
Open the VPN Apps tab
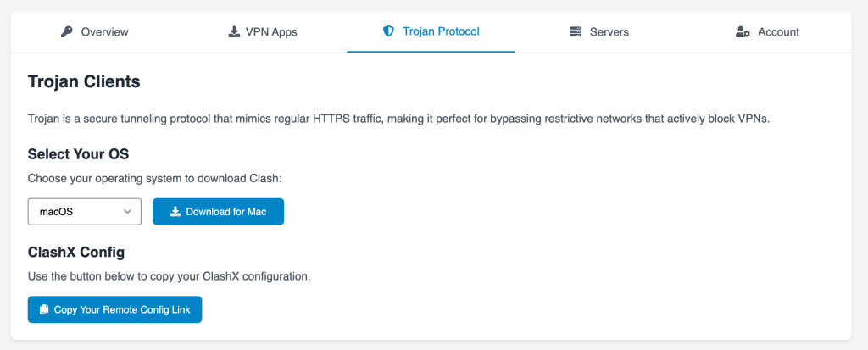(271, 32)
